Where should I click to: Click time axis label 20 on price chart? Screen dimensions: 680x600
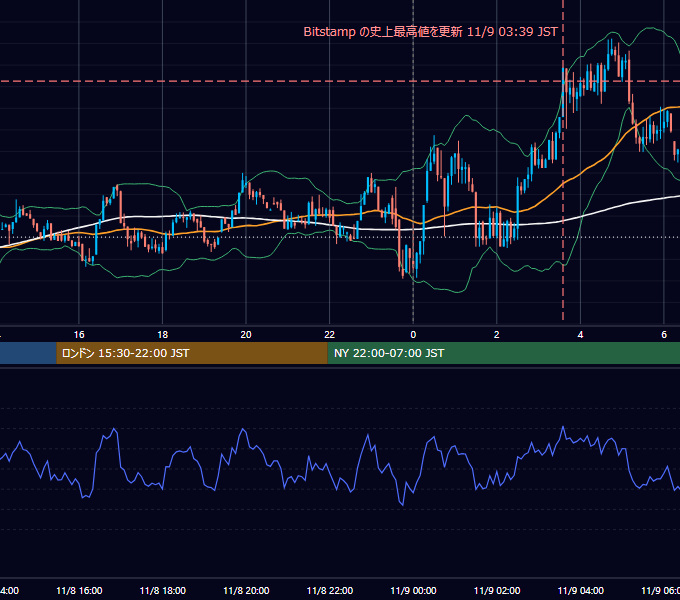pyautogui.click(x=246, y=335)
